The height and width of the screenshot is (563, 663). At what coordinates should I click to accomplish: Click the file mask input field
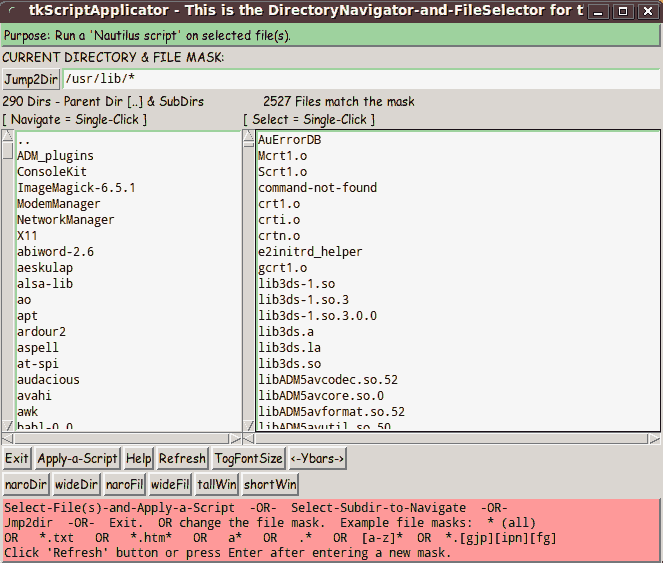point(360,79)
